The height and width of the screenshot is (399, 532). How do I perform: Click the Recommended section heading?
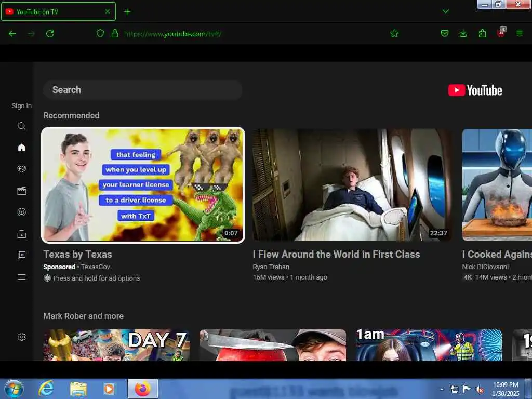point(71,116)
